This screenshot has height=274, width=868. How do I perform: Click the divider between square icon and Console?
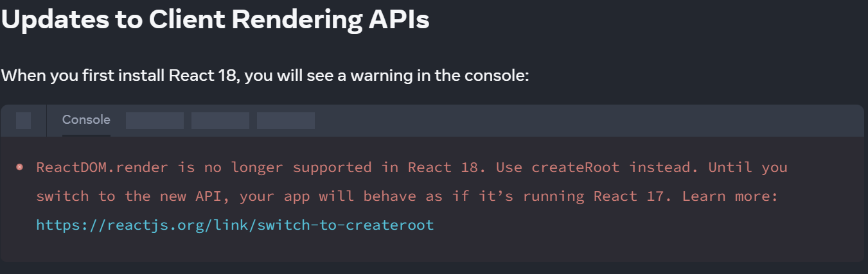46,121
